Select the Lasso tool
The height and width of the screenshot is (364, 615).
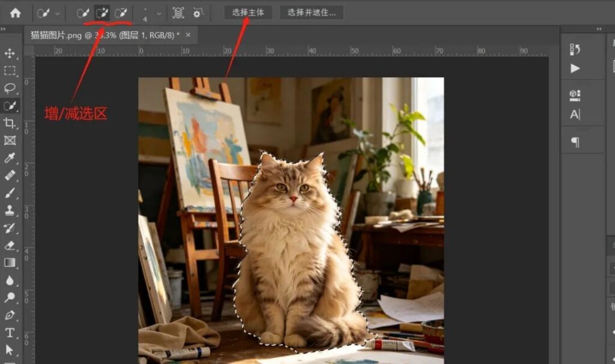10,88
